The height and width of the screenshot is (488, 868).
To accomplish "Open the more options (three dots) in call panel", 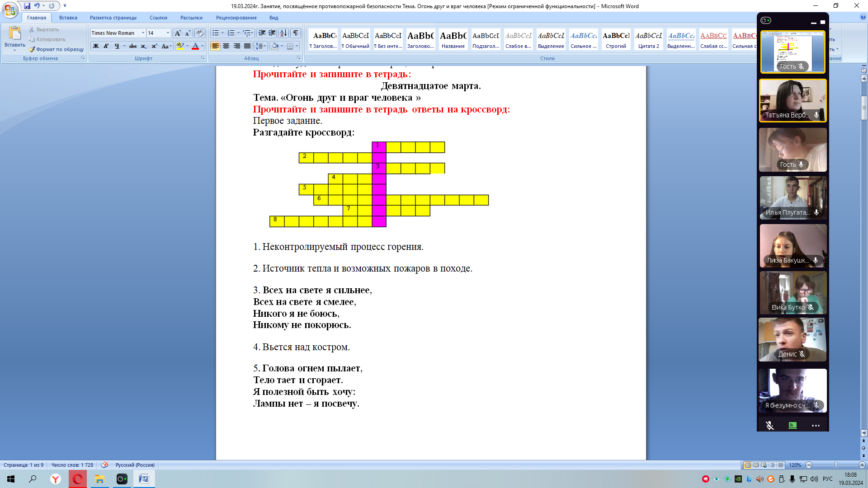I will [x=816, y=425].
